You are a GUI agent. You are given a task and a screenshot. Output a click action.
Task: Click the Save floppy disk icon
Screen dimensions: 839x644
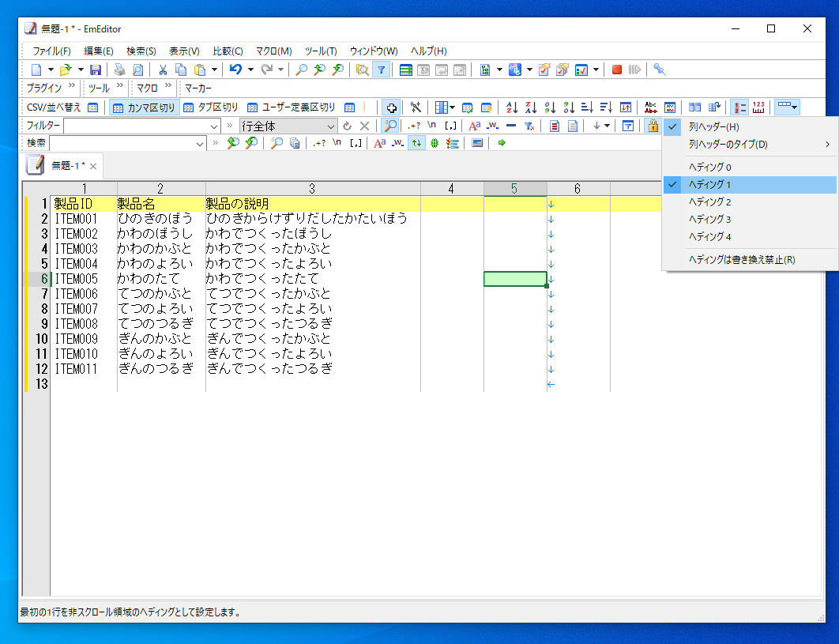[96, 70]
